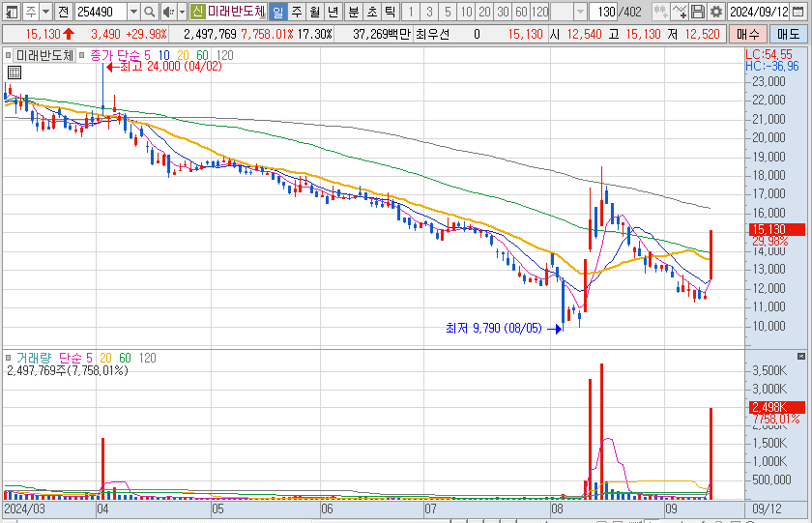Image resolution: width=812 pixels, height=523 pixels.
Task: Click the LC:54,55 indicator text
Action: pos(768,54)
